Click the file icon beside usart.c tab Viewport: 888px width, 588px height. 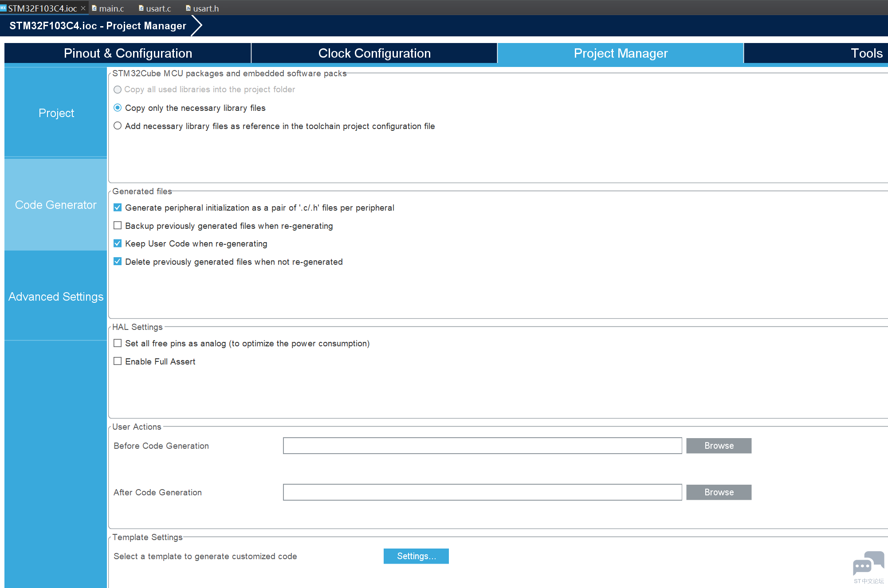141,8
